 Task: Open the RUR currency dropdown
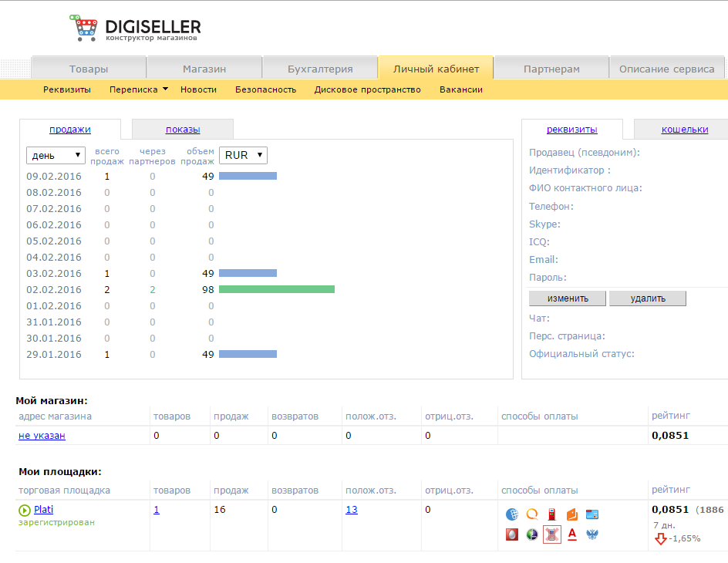[x=243, y=155]
